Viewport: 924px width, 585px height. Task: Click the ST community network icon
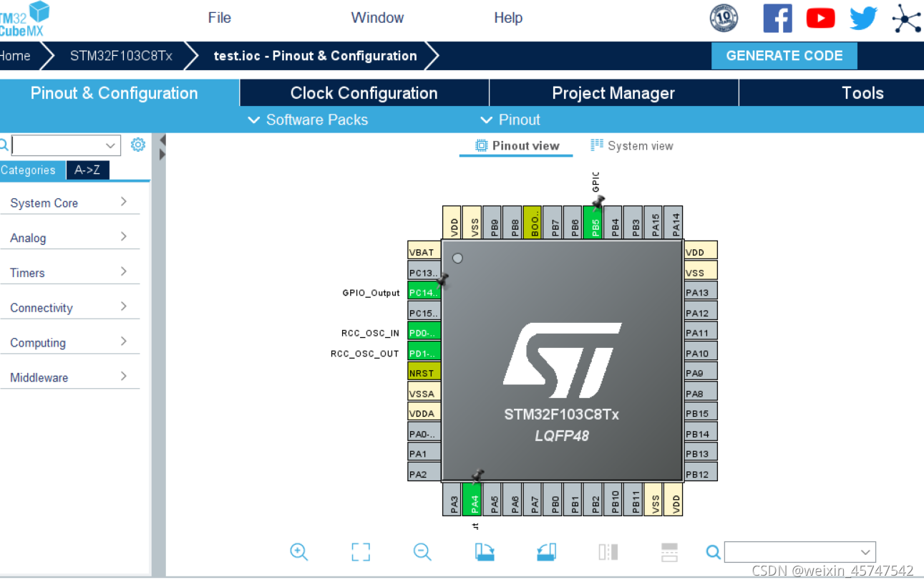coord(906,18)
